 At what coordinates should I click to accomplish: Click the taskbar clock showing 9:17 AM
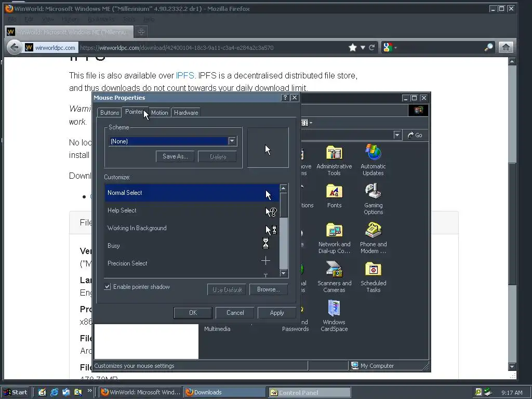click(x=512, y=393)
